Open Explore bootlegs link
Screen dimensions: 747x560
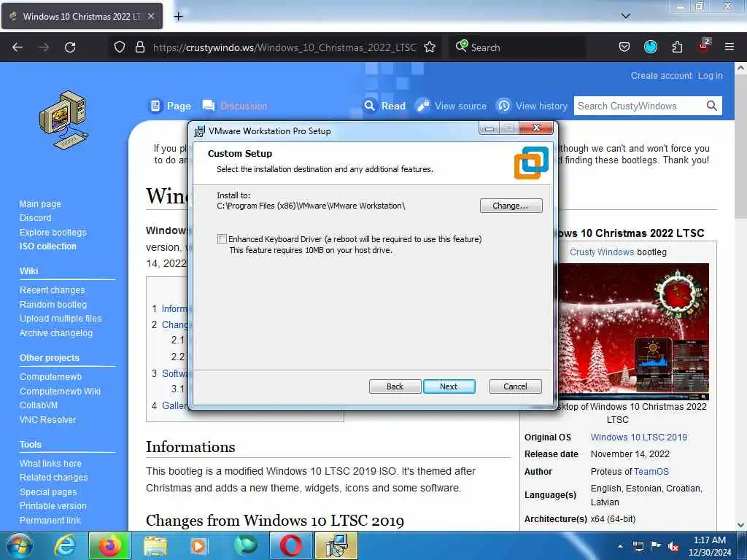click(x=53, y=233)
